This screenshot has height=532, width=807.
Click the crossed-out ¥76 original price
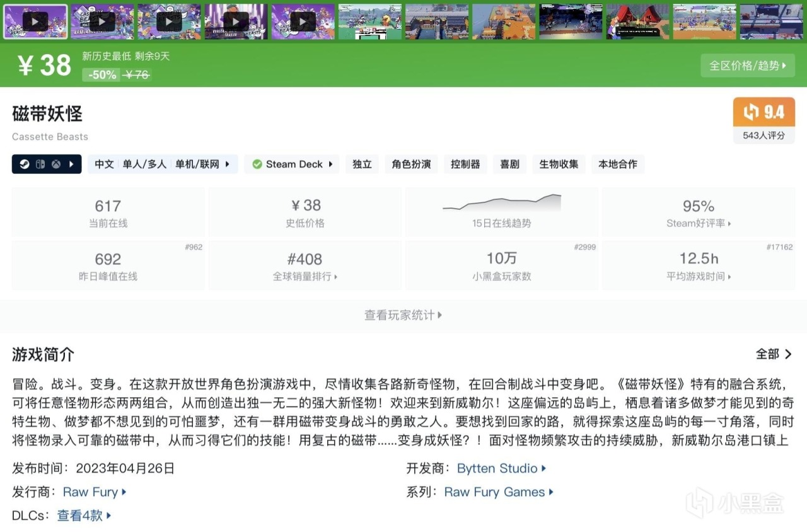pos(137,75)
